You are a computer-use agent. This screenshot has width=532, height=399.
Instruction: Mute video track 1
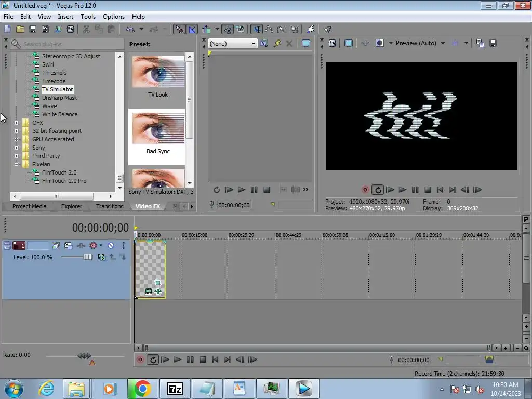click(111, 245)
